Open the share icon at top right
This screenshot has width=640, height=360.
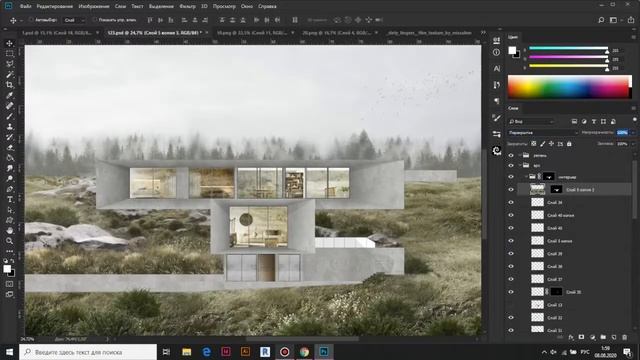pyautogui.click(x=631, y=20)
